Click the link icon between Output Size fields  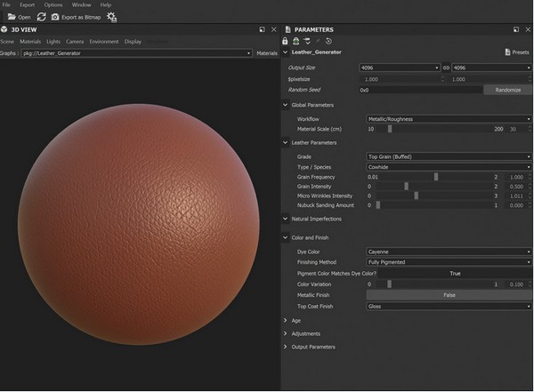coord(447,68)
